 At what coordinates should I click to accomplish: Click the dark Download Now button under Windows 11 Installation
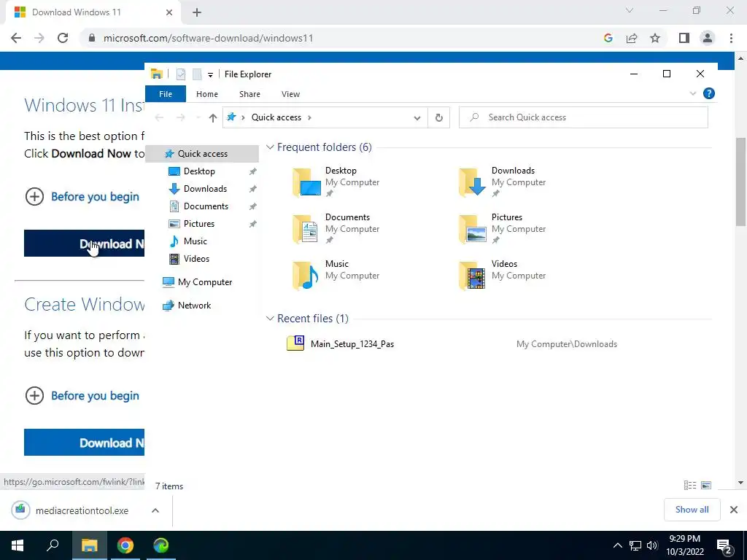(85, 244)
